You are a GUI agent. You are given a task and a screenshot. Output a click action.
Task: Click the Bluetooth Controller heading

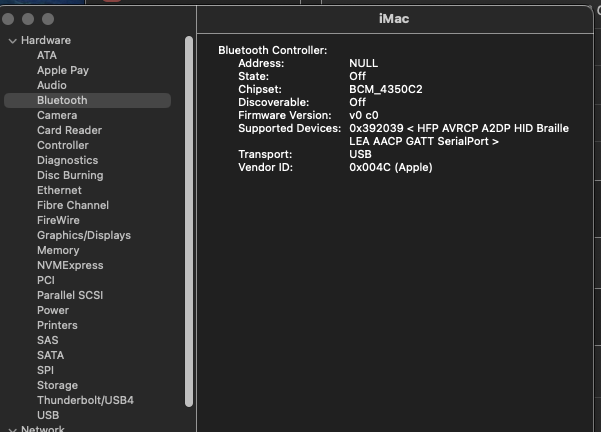(273, 50)
